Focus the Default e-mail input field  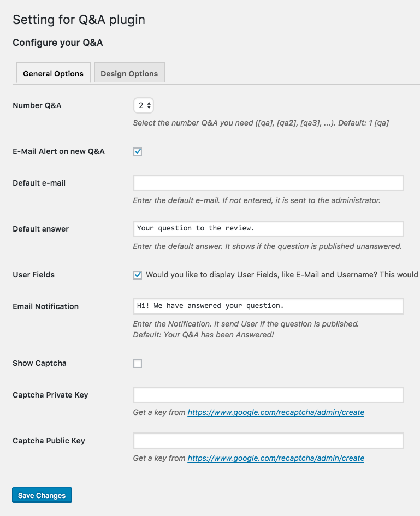[x=269, y=182]
